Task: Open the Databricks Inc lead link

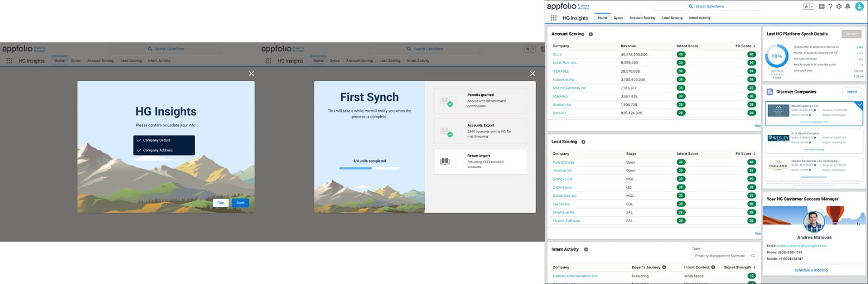Action: (564, 196)
